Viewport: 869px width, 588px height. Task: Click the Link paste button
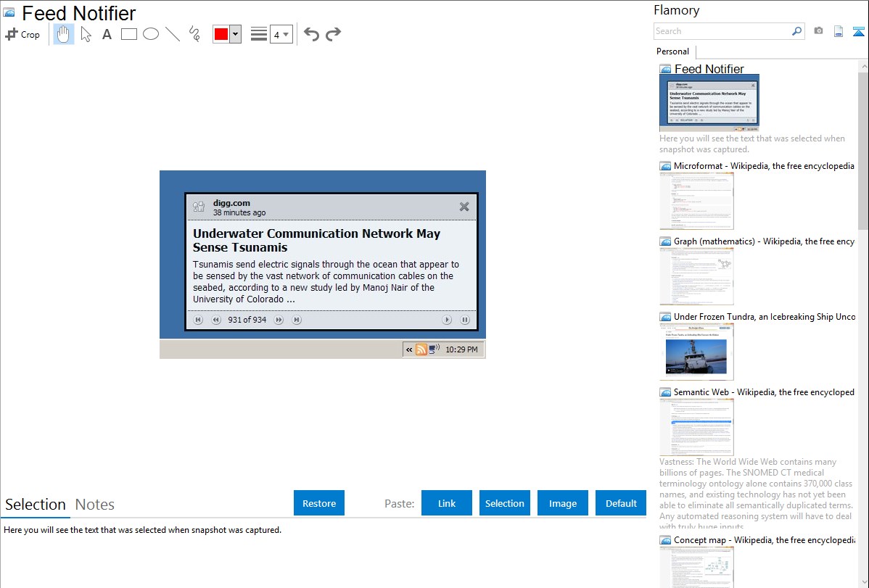point(447,503)
